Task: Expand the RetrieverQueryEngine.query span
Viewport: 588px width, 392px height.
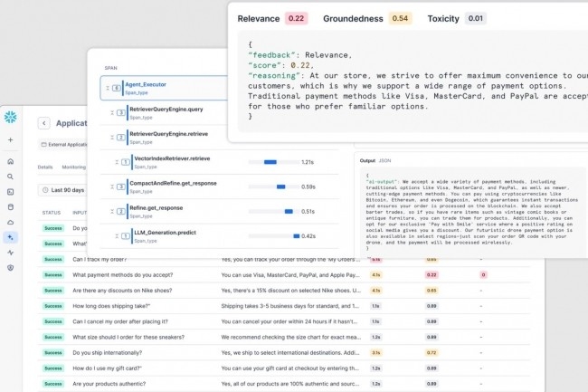Action: 113,112
